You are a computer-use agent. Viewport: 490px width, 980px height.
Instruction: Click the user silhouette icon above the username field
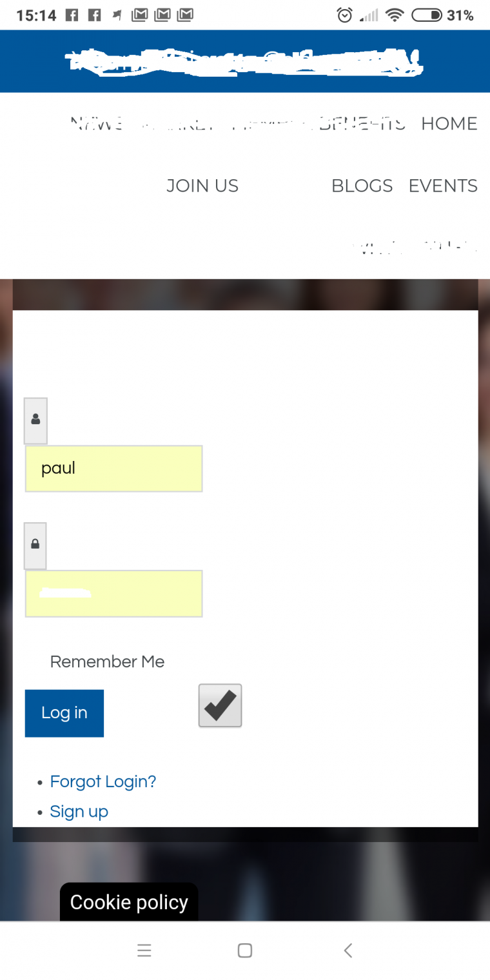(x=35, y=420)
